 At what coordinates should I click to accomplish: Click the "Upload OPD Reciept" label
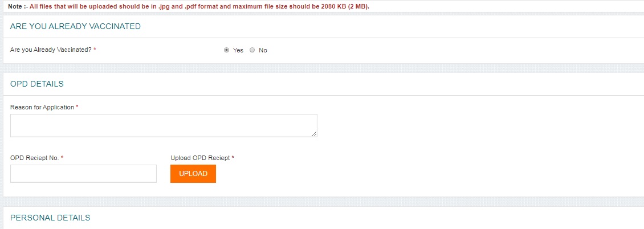(200, 158)
